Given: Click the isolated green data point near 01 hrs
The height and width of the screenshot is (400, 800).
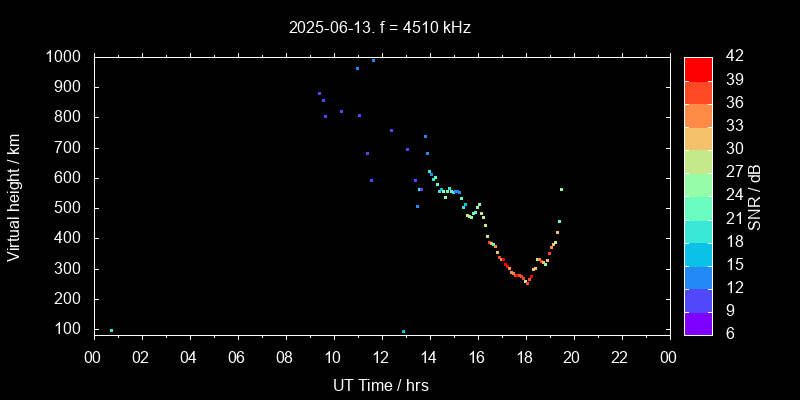Looking at the screenshot, I should tap(111, 330).
